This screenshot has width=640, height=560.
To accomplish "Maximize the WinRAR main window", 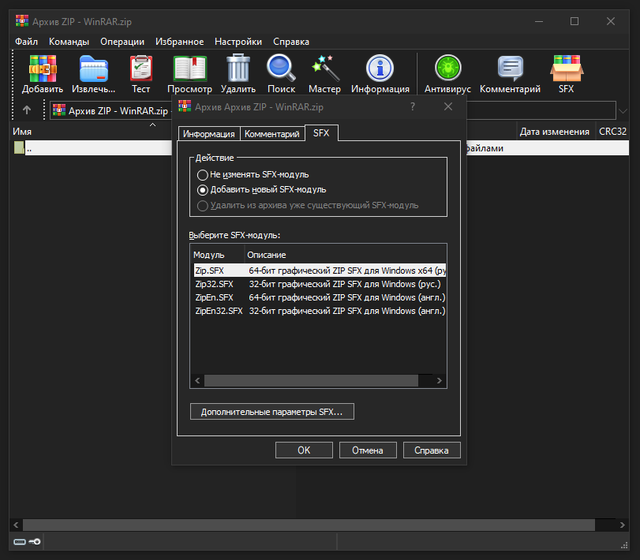I will coord(574,21).
